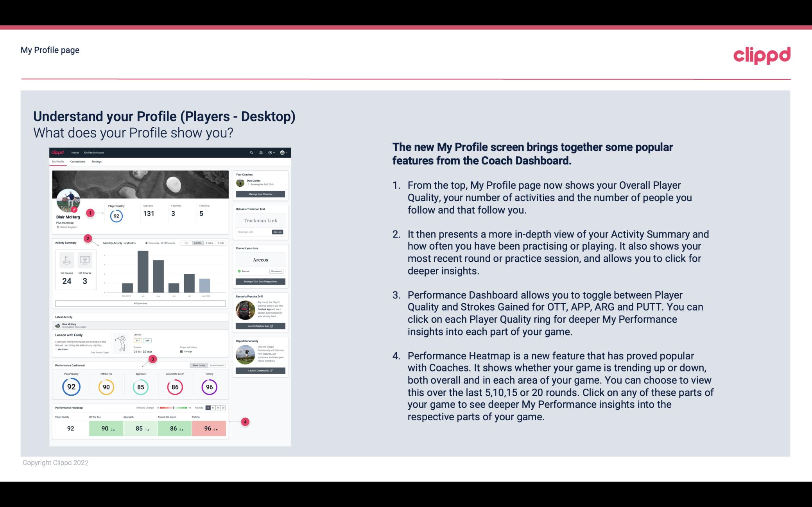Expand the All Activities dropdown
Image resolution: width=812 pixels, height=507 pixels.
tap(140, 304)
